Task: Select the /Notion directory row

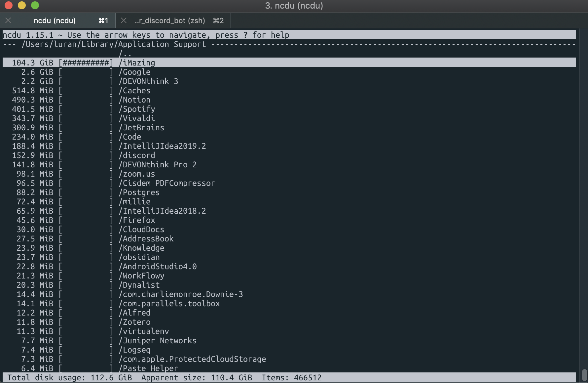Action: tap(289, 100)
